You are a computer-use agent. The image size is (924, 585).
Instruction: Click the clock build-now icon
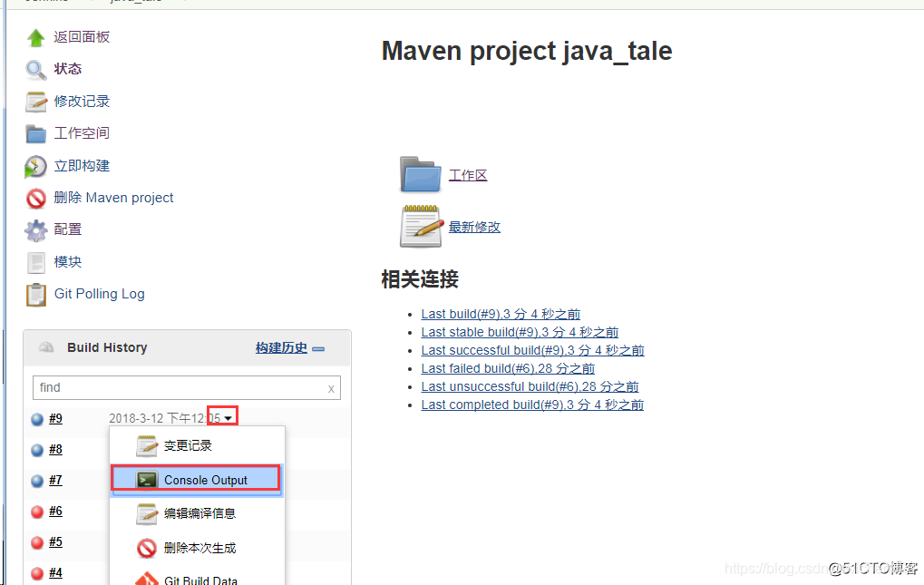click(35, 167)
